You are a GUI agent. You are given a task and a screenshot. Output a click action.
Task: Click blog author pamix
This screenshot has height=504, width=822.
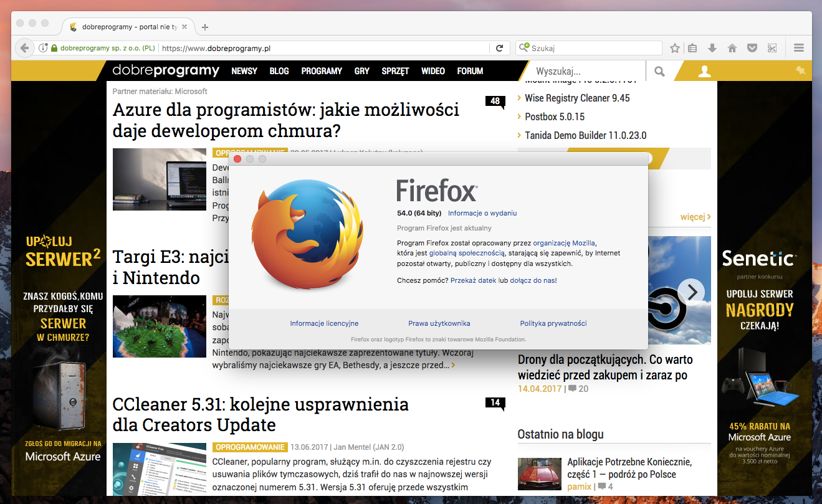(579, 486)
